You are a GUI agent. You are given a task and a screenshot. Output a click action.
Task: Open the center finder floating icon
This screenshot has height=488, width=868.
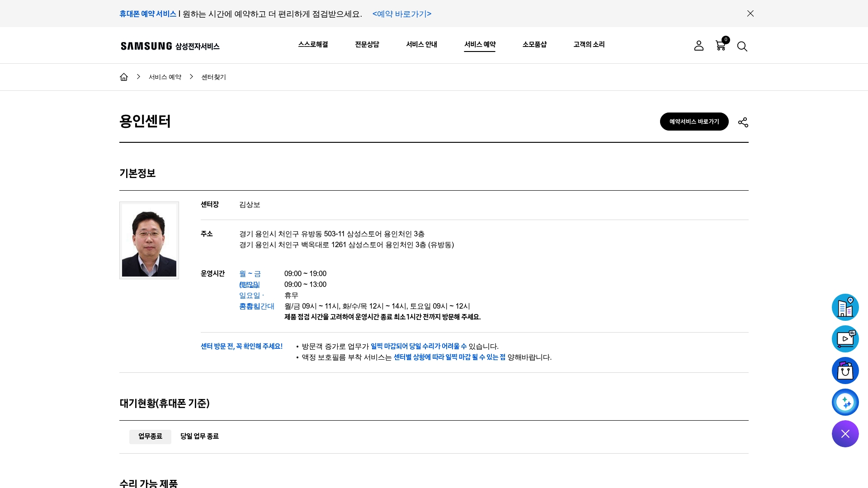tap(845, 307)
